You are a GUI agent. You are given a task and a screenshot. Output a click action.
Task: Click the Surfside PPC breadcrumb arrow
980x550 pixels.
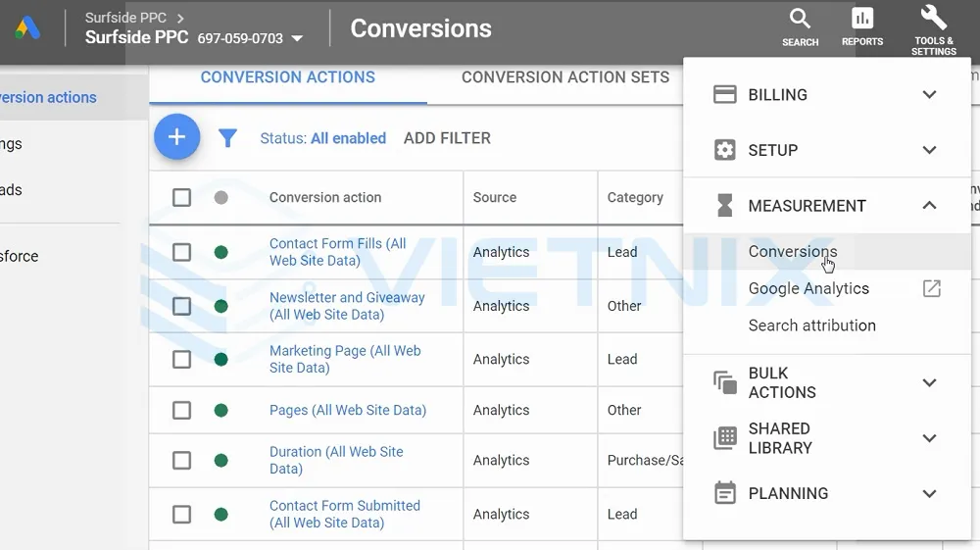coord(180,18)
